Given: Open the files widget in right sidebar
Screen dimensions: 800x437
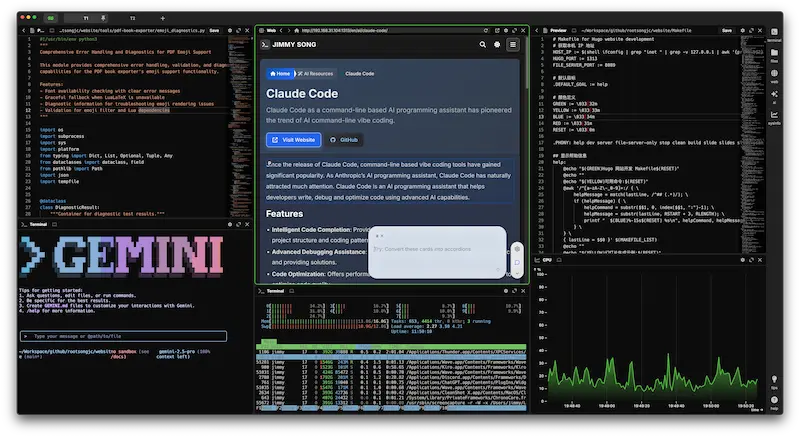Looking at the screenshot, I should 774,55.
